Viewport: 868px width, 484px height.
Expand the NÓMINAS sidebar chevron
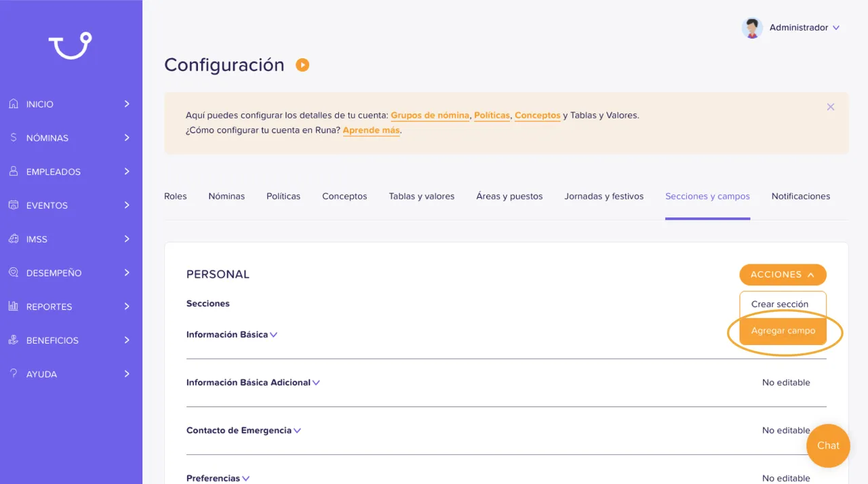[x=127, y=138]
